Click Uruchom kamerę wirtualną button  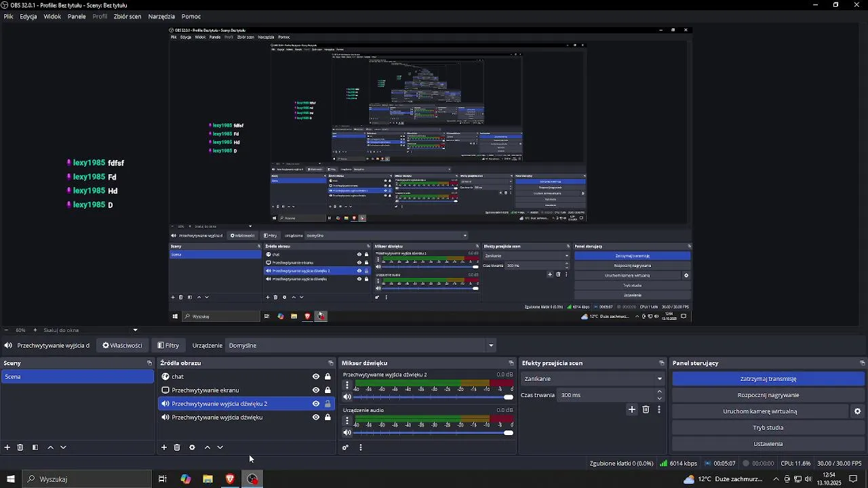[760, 411]
